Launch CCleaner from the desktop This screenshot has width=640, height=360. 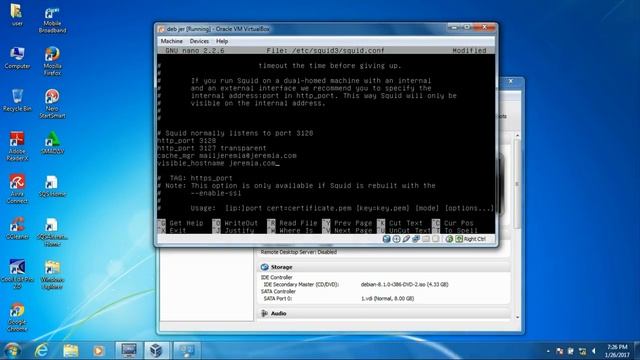tap(17, 228)
